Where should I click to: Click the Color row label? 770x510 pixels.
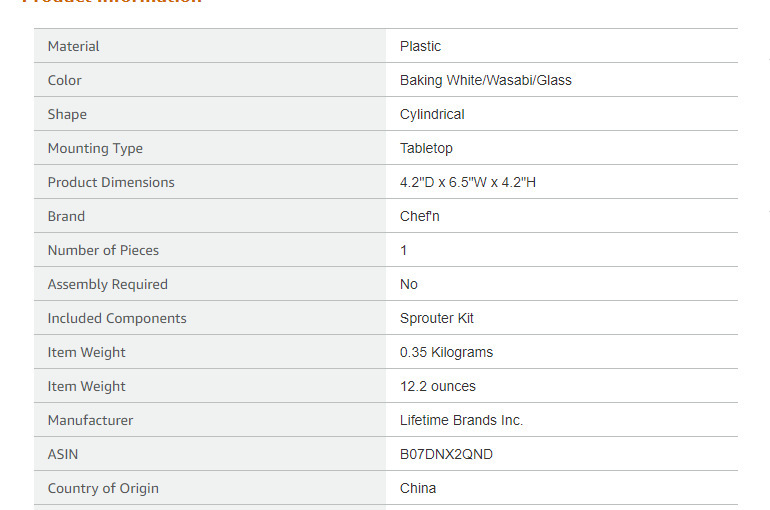pos(65,80)
